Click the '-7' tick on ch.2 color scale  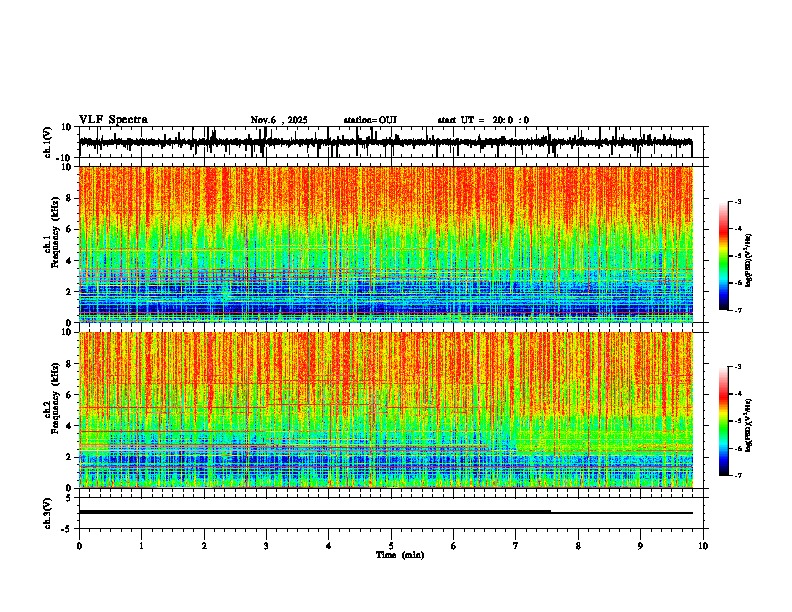[x=737, y=475]
